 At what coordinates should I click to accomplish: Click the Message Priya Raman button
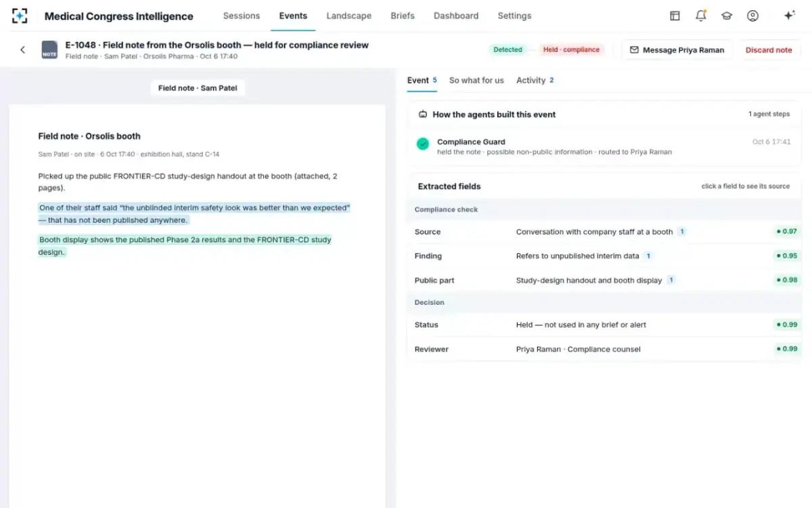pyautogui.click(x=677, y=49)
